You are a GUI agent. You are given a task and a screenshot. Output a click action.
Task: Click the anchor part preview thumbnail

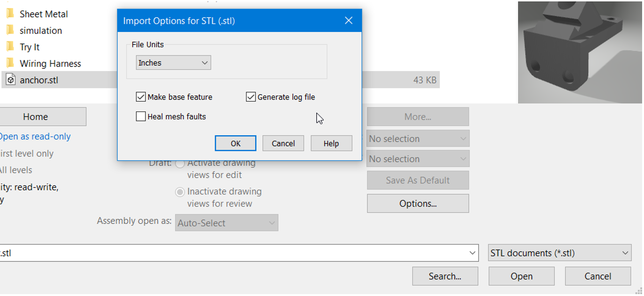(x=580, y=52)
